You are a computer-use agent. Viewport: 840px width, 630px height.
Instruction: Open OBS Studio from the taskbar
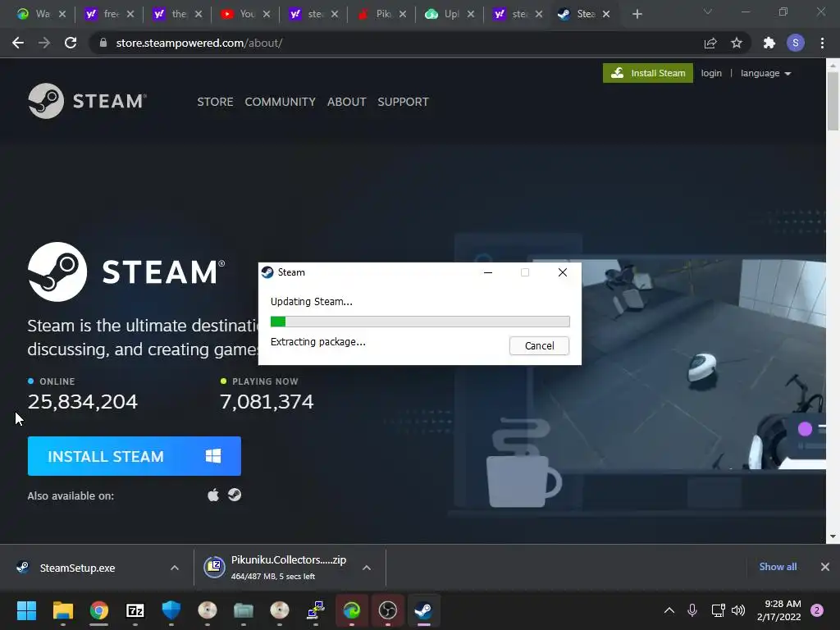coord(387,609)
